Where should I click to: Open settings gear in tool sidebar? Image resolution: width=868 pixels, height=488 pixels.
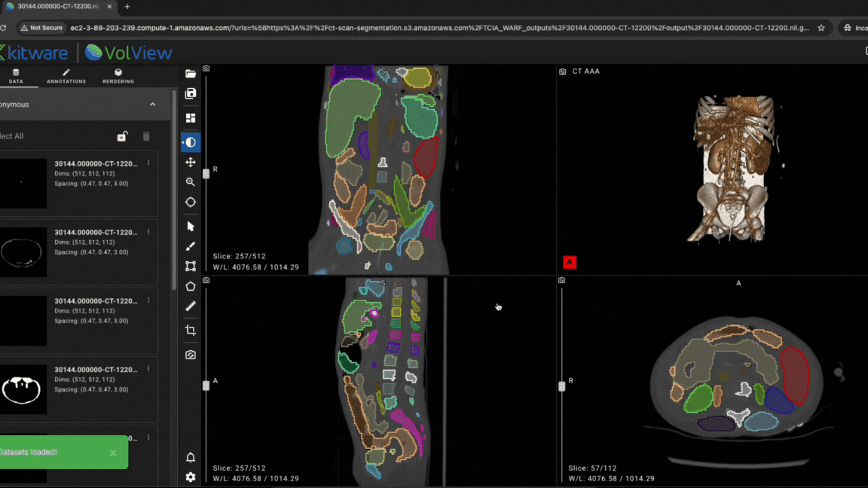pyautogui.click(x=191, y=477)
